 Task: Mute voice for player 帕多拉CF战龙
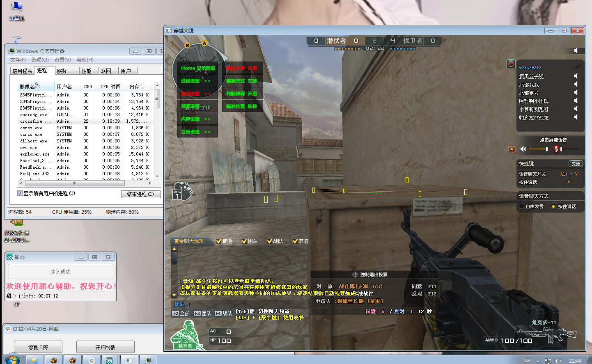pyautogui.click(x=576, y=117)
